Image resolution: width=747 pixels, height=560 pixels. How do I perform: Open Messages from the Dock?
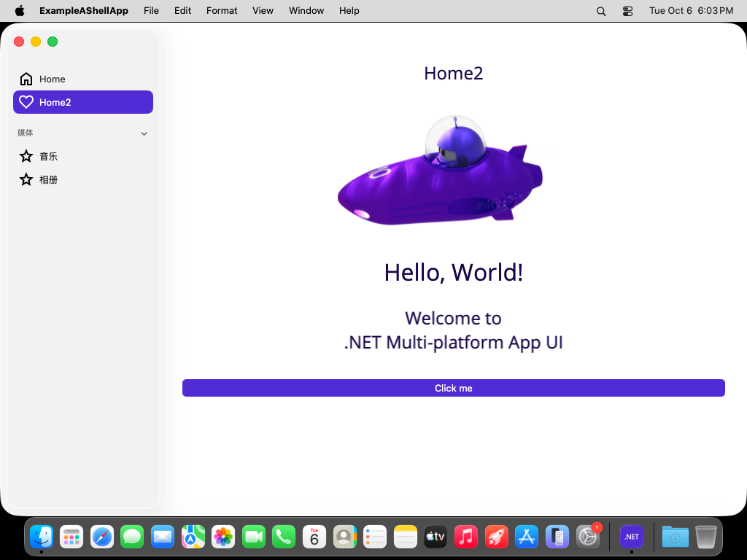click(x=132, y=537)
